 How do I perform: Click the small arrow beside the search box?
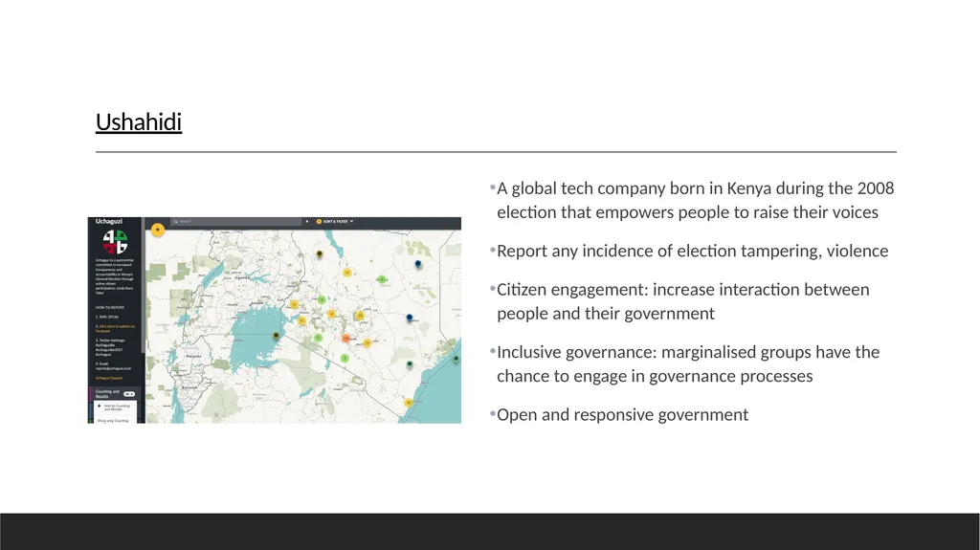307,221
